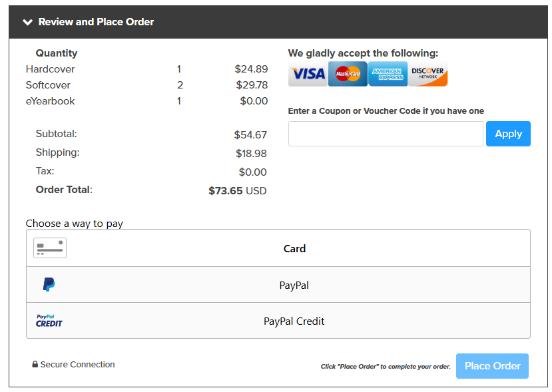Click the Review and Place Order header title
552x392 pixels.
[x=96, y=22]
